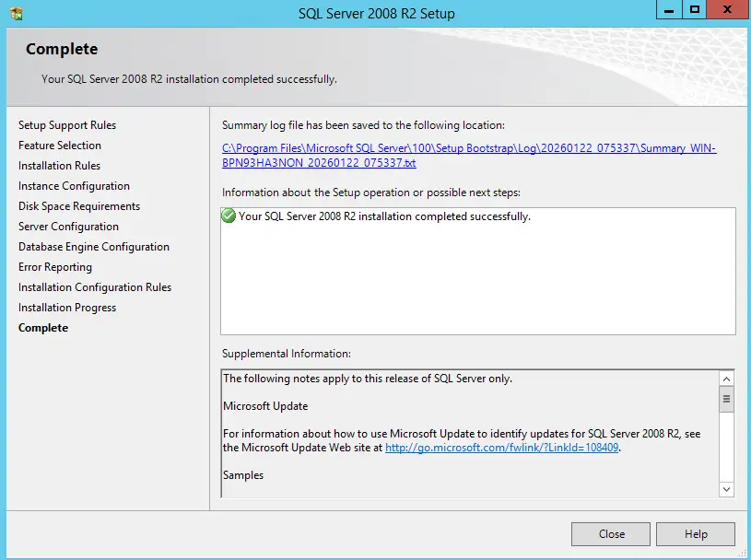The width and height of the screenshot is (751, 560).
Task: Click the green success checkmark icon
Action: (228, 216)
